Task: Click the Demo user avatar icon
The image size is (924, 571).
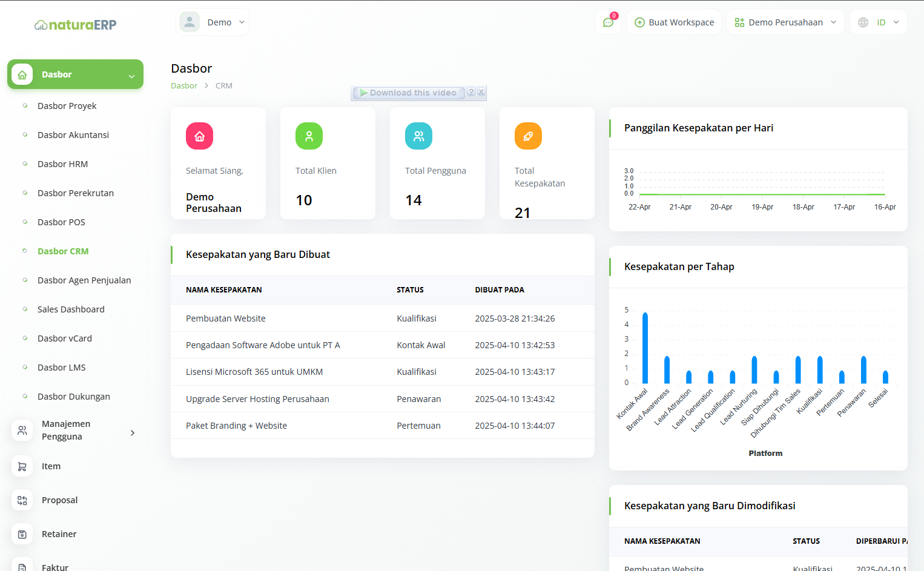Action: [190, 22]
